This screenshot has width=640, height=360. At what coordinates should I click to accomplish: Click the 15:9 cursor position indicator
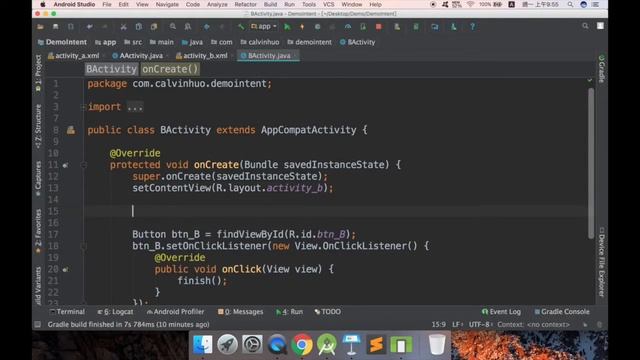click(x=439, y=324)
